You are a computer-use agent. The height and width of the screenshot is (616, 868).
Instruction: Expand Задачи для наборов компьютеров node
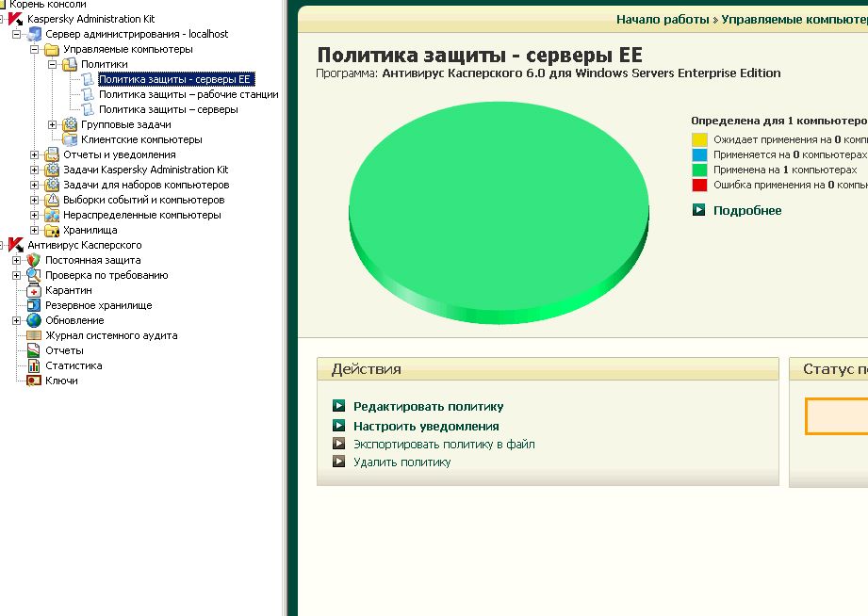pyautogui.click(x=34, y=185)
